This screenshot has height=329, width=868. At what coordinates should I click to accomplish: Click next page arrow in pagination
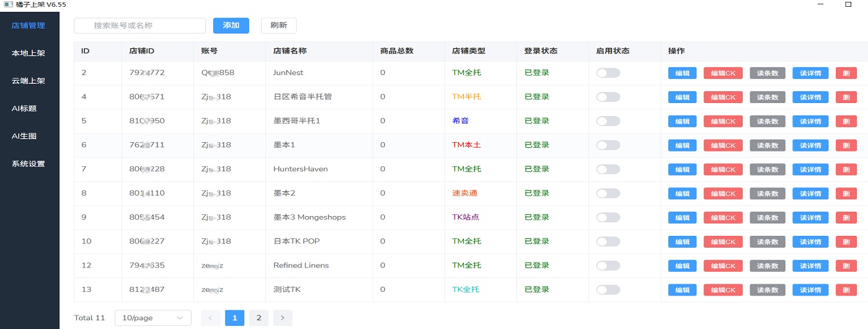[283, 318]
